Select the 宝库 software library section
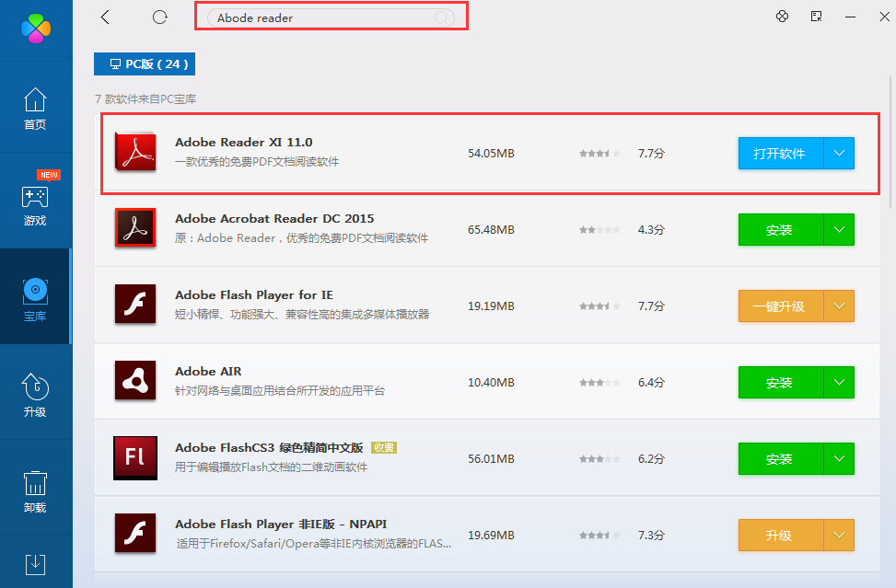The height and width of the screenshot is (588, 896). tap(35, 297)
